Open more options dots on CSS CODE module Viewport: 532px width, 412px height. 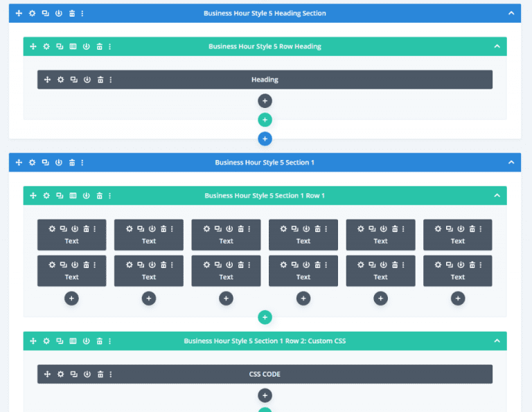[x=111, y=375]
